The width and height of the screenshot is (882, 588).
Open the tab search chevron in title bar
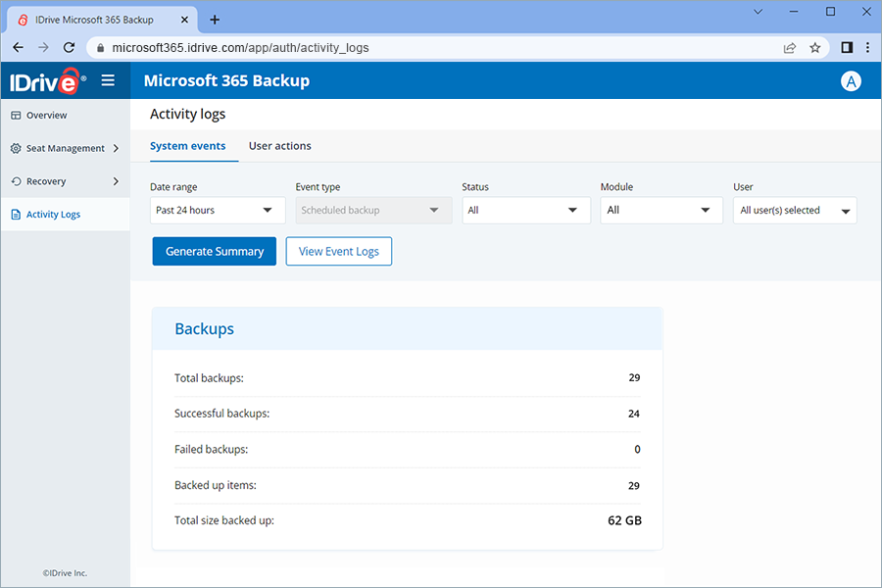click(x=758, y=12)
